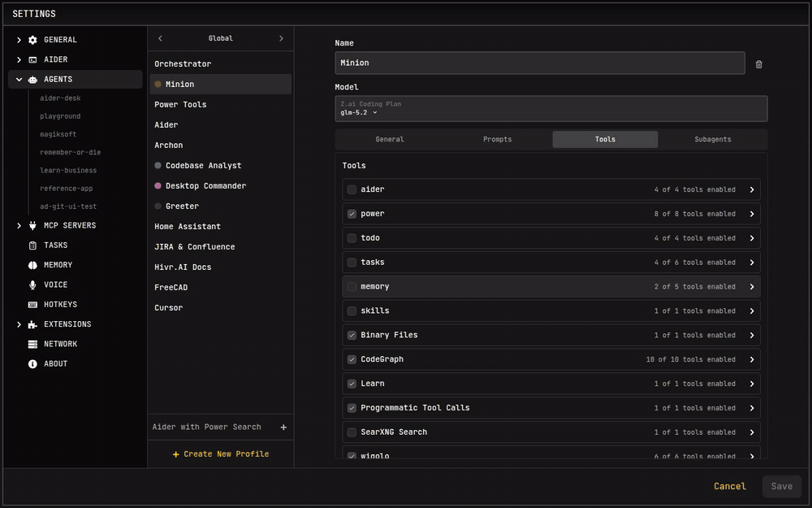Expand the memory tools row chevron

point(751,287)
